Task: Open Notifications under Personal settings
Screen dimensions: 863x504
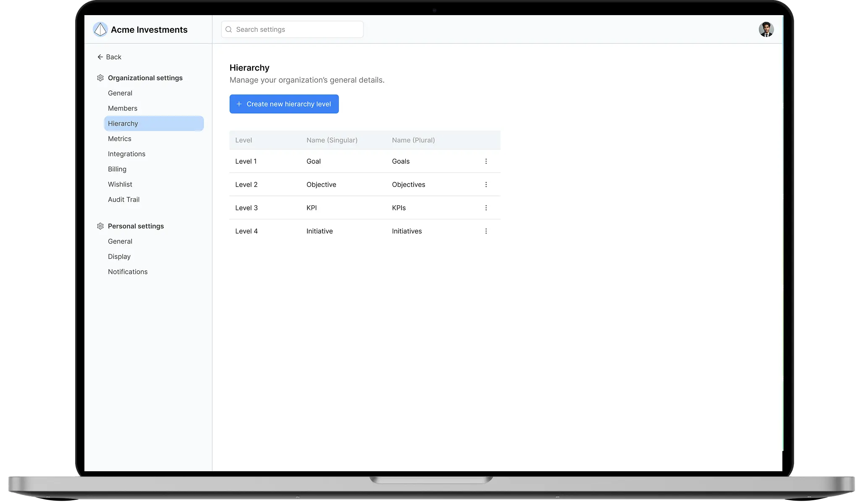Action: [x=128, y=272]
